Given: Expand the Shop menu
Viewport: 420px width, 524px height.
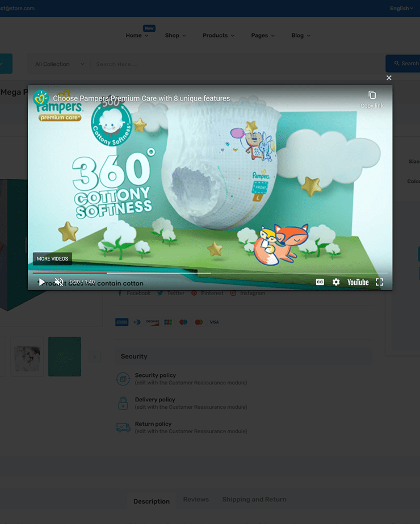Looking at the screenshot, I should click(x=175, y=35).
